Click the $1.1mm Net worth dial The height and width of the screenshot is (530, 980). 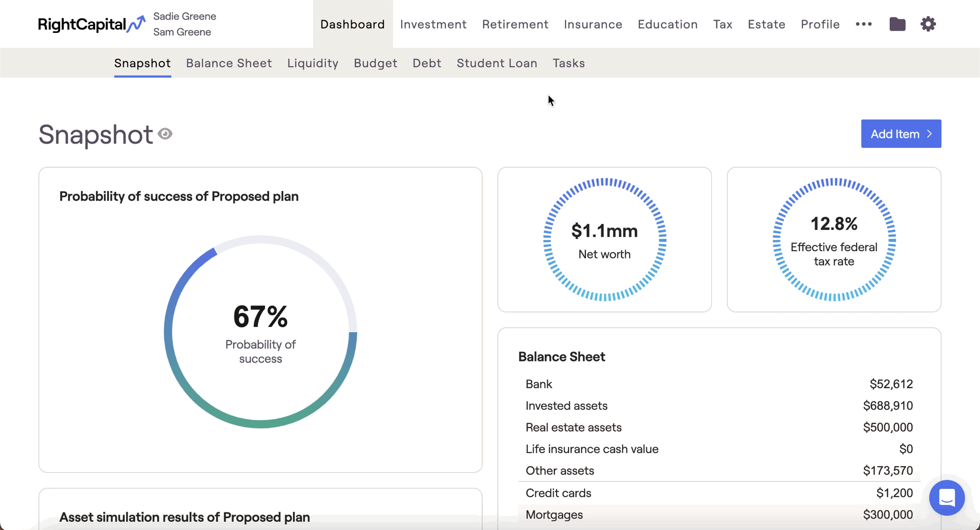tap(605, 240)
